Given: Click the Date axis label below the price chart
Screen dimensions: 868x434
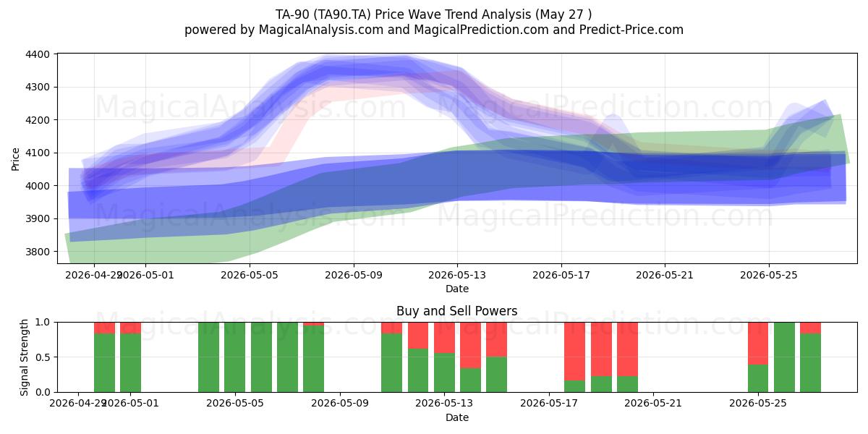Looking at the screenshot, I should [457, 289].
